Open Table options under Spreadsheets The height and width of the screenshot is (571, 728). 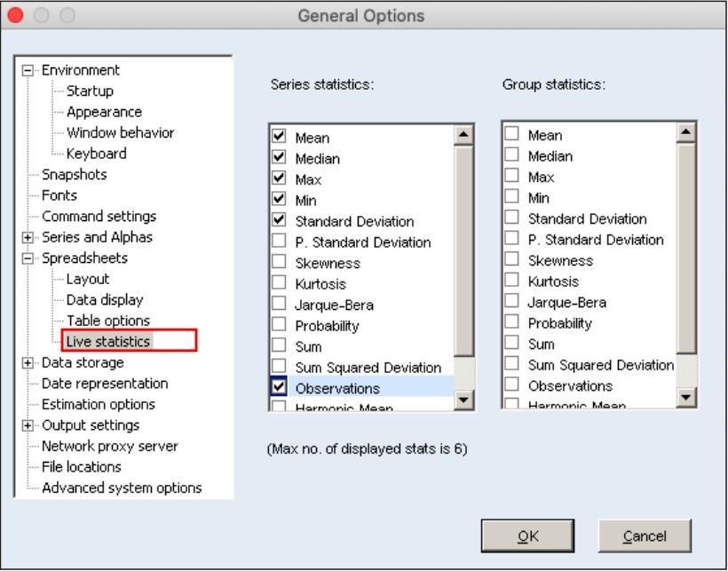tap(108, 321)
